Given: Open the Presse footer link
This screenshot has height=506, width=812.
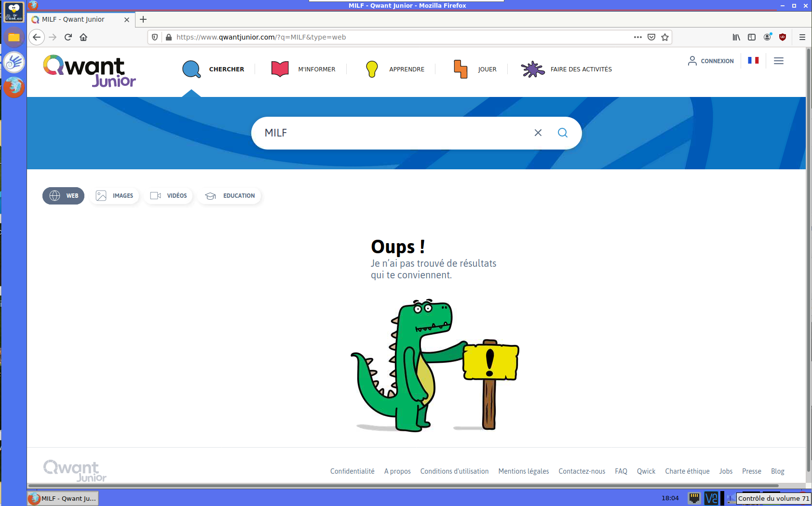Looking at the screenshot, I should (752, 471).
